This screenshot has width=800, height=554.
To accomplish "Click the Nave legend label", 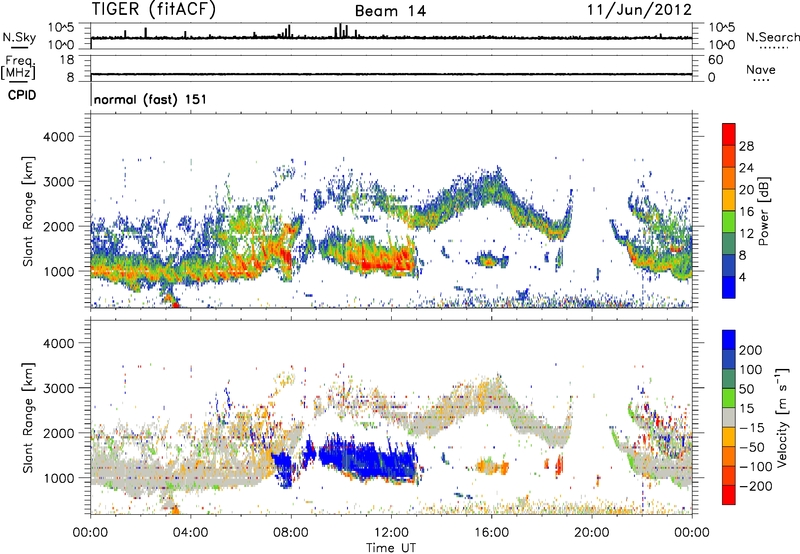I will point(761,69).
